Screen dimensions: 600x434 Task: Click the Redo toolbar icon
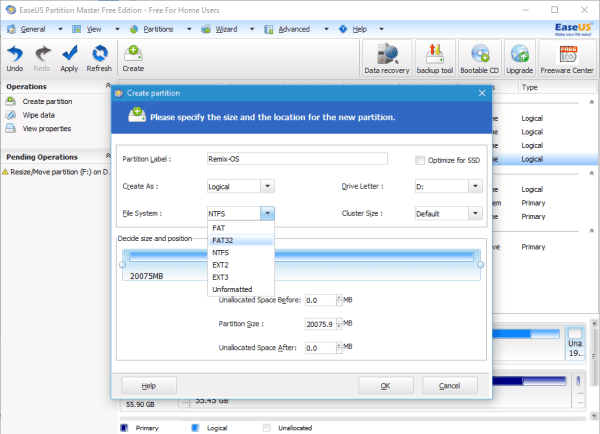pyautogui.click(x=42, y=58)
